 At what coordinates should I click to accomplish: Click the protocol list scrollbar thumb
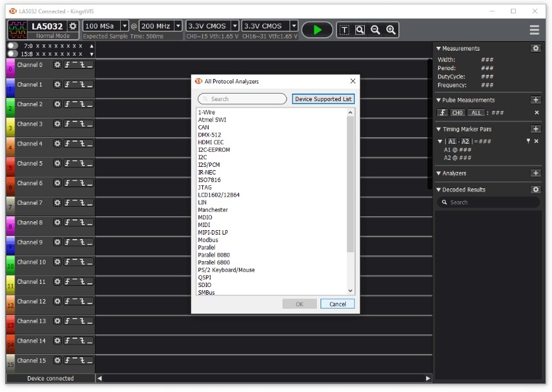(350, 185)
